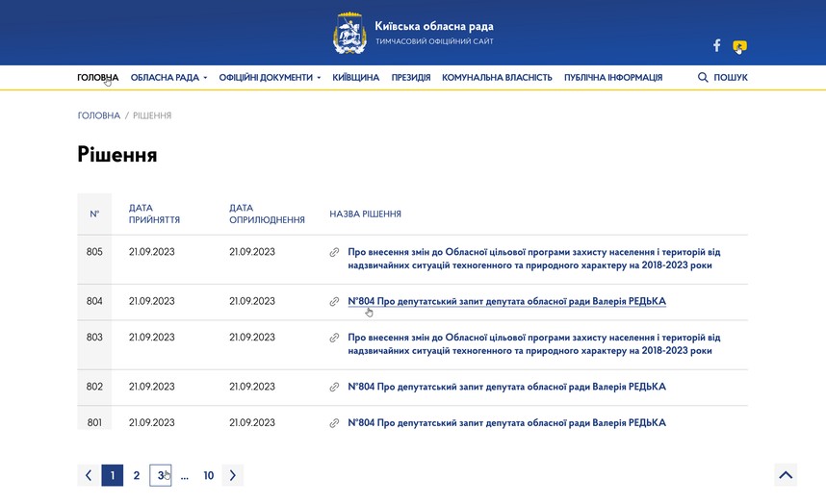The height and width of the screenshot is (504, 826).
Task: Click the link icon in row 802
Action: (x=334, y=388)
